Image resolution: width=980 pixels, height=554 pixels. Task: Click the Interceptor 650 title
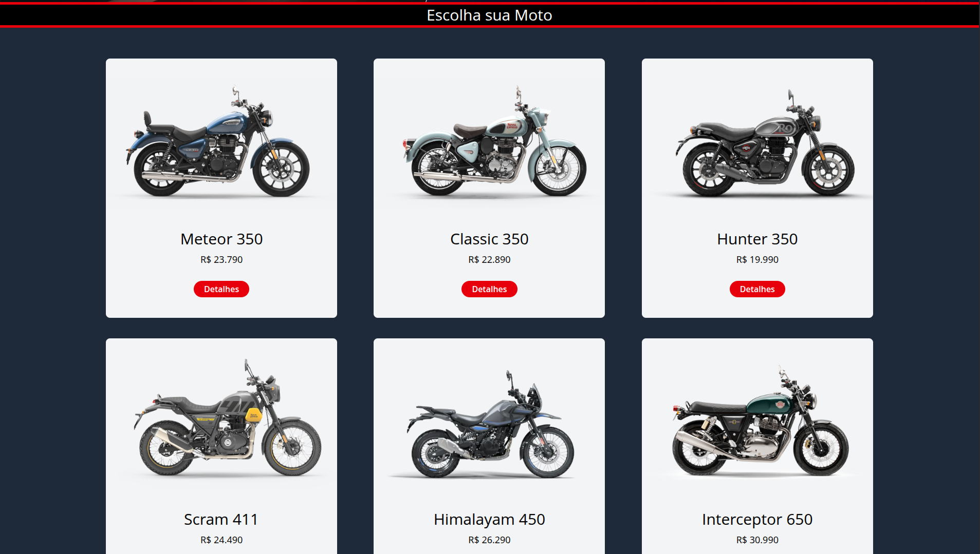tap(757, 519)
